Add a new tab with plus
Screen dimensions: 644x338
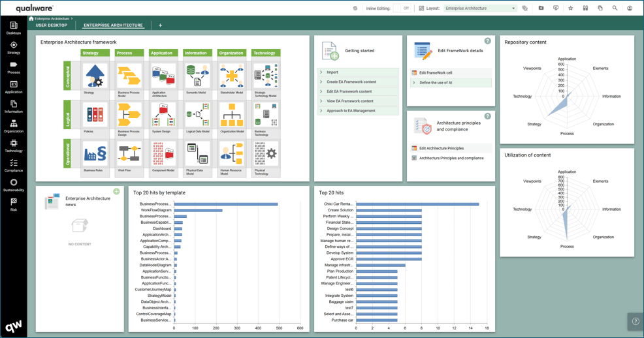[x=160, y=25]
